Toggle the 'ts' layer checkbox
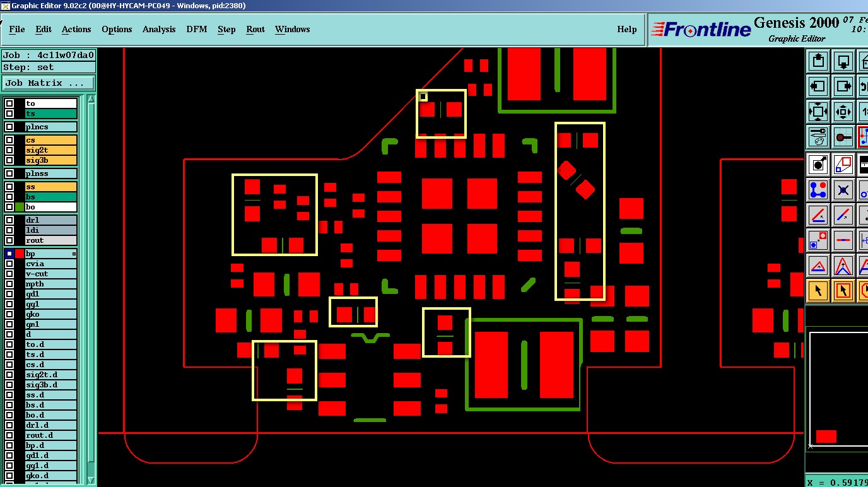 tap(9, 114)
